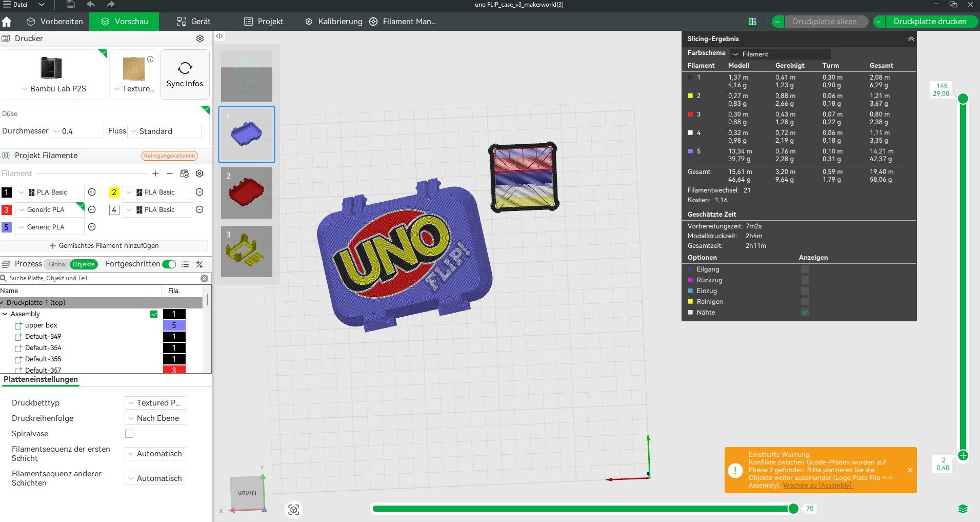
Task: Toggle the Nähte seams checkbox
Action: click(805, 313)
